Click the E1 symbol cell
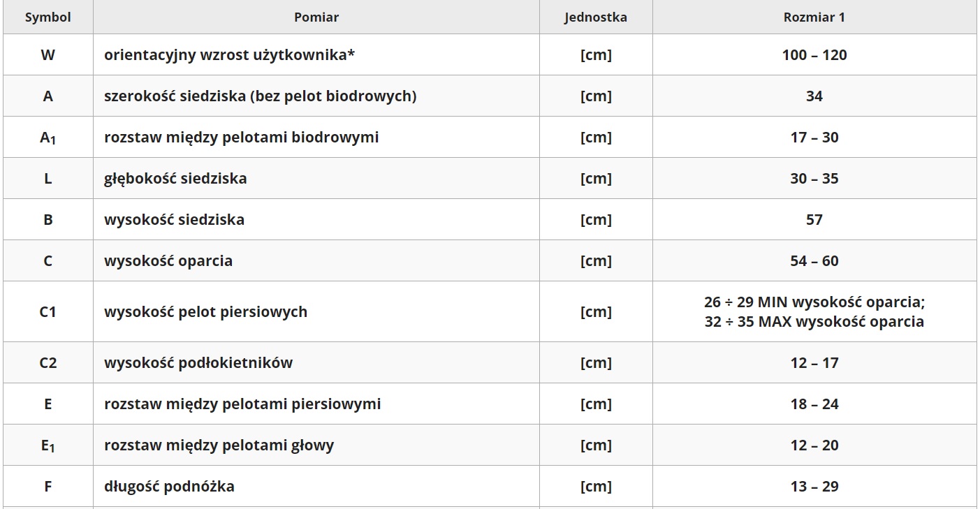The width and height of the screenshot is (980, 509). [x=47, y=445]
